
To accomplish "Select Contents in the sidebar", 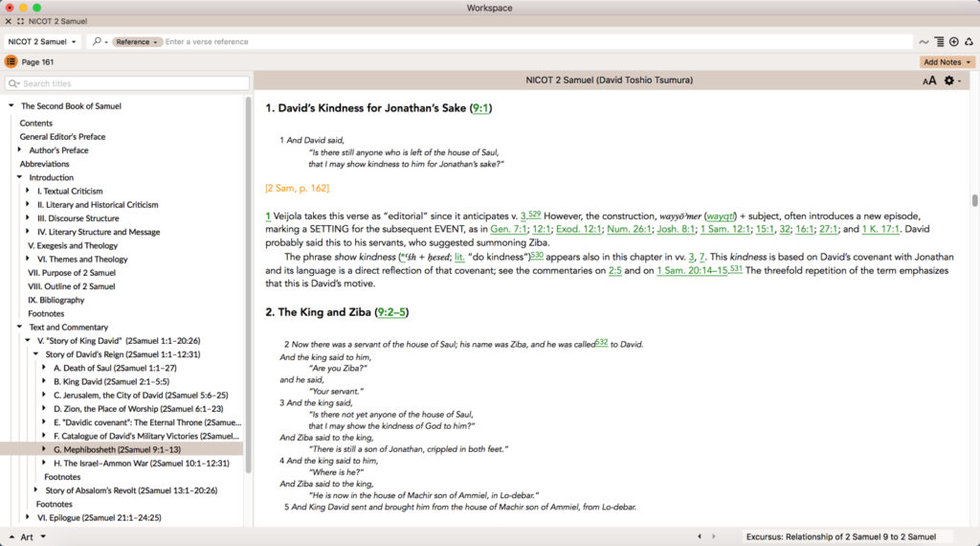I will click(35, 124).
